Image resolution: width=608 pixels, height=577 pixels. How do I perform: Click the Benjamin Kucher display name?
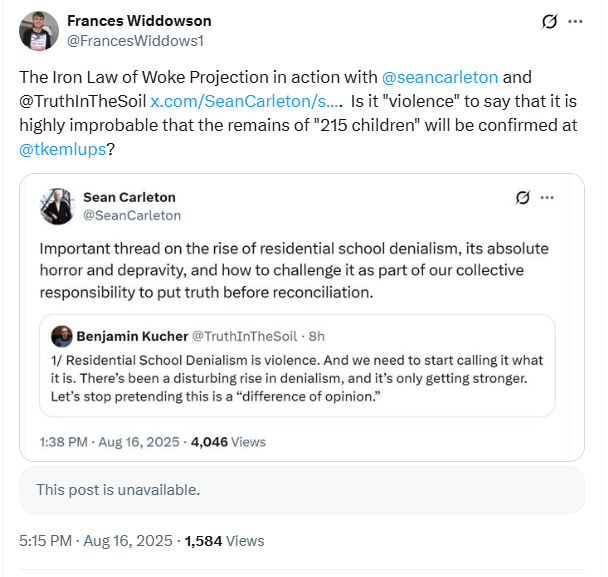pos(132,337)
